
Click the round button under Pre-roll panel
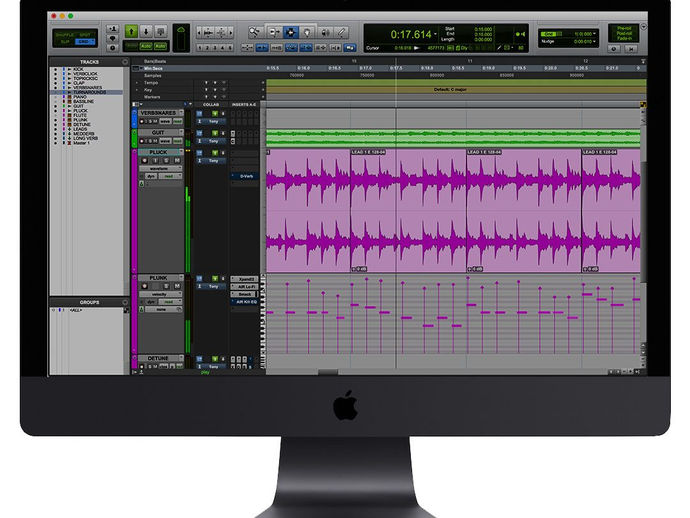(x=614, y=49)
